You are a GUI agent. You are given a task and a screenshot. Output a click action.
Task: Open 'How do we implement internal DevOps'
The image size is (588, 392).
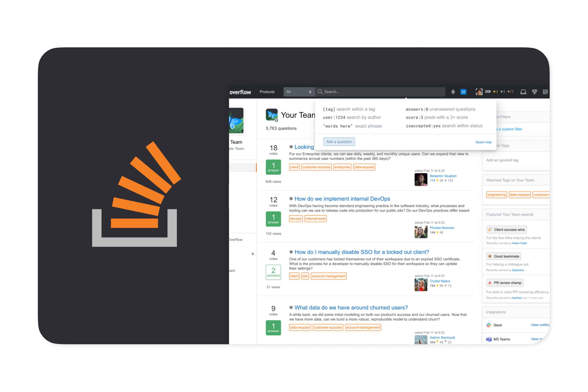(x=342, y=199)
